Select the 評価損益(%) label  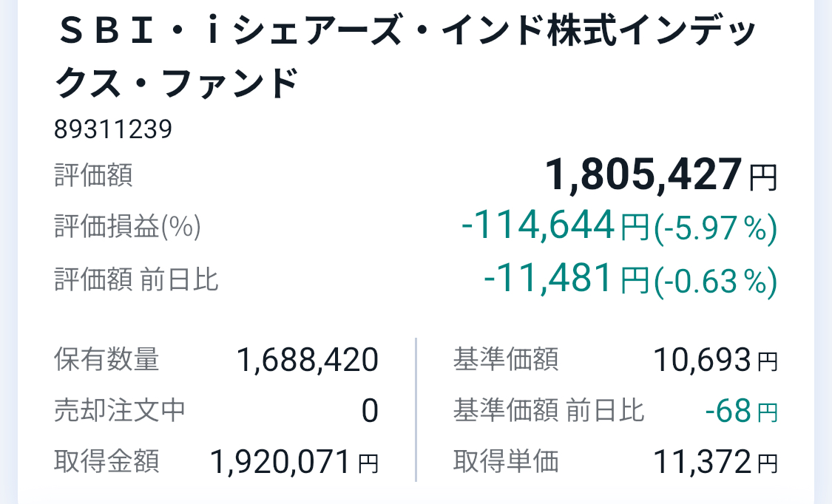[x=127, y=227]
